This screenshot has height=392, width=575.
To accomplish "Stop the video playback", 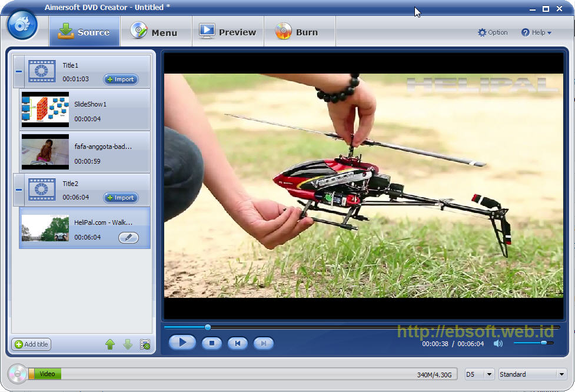I will [x=212, y=343].
